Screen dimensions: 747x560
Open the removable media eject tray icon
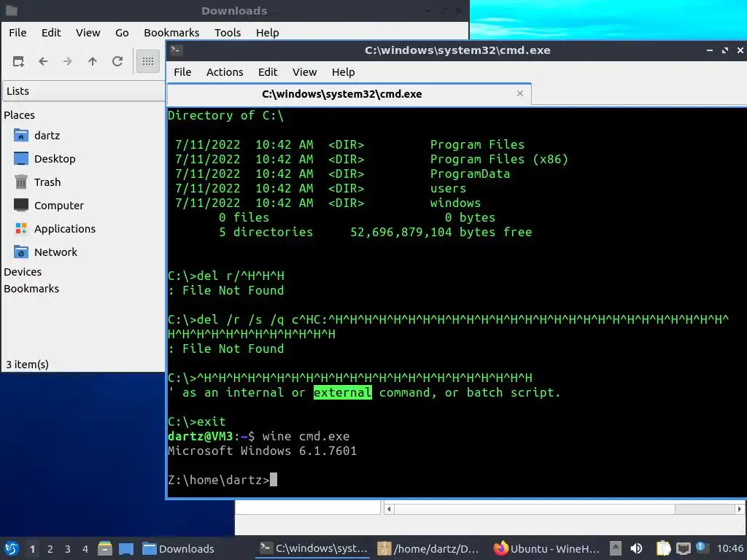click(616, 548)
